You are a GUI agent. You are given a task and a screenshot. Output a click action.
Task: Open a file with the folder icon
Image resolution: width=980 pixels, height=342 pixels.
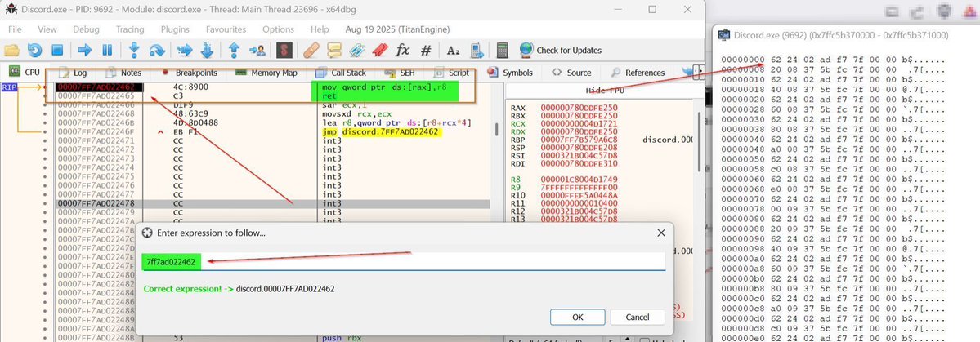click(12, 50)
